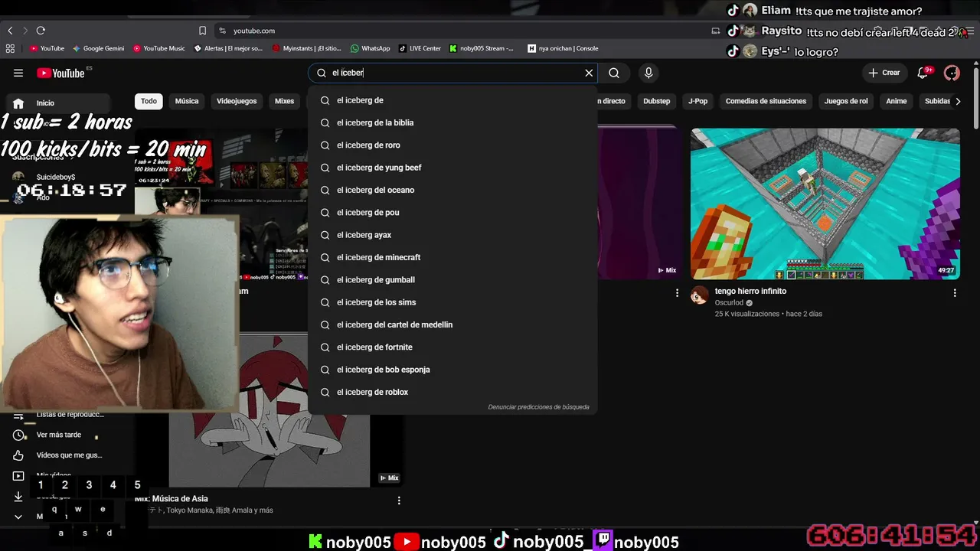980x551 pixels.
Task: Show more filter chips with the right chevron
Action: [958, 101]
